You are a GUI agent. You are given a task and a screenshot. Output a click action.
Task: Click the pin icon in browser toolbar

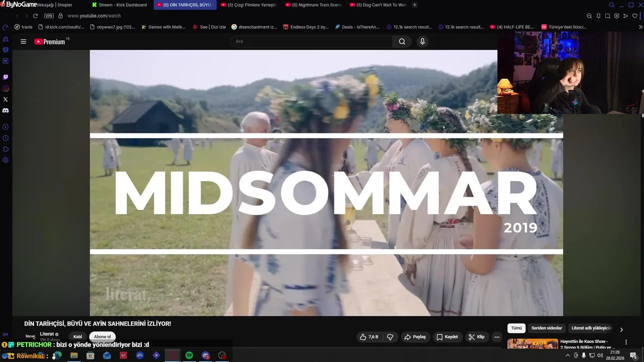598,16
